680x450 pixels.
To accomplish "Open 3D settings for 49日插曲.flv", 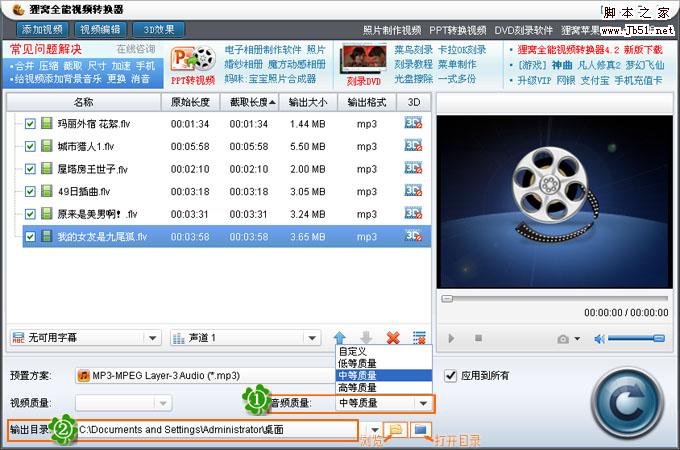I will click(x=413, y=191).
